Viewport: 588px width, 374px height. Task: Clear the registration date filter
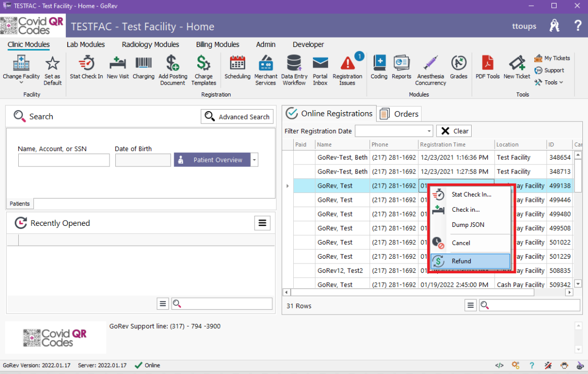click(x=454, y=131)
